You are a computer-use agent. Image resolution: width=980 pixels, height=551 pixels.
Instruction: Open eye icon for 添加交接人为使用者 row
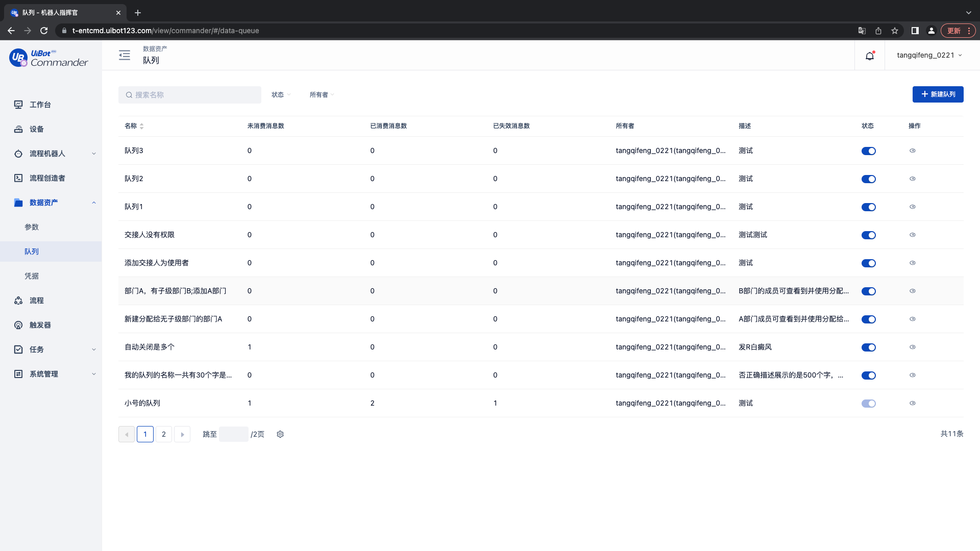pyautogui.click(x=913, y=263)
